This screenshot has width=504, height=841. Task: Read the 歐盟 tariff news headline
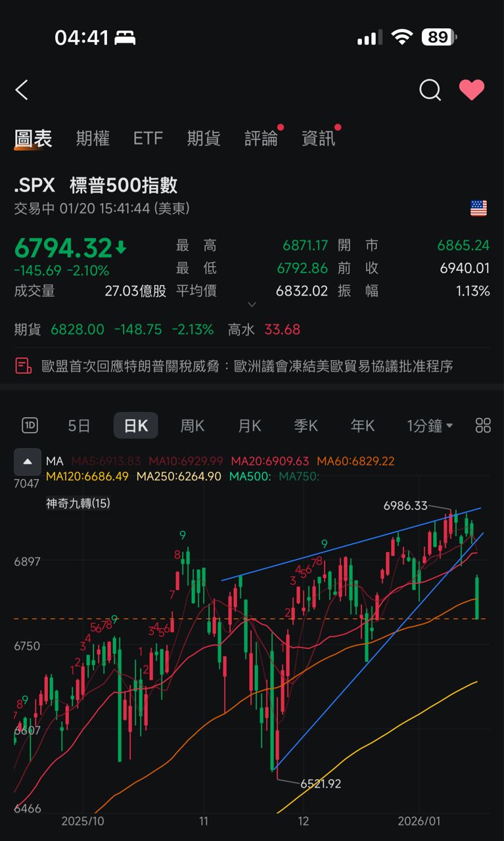coord(247,366)
